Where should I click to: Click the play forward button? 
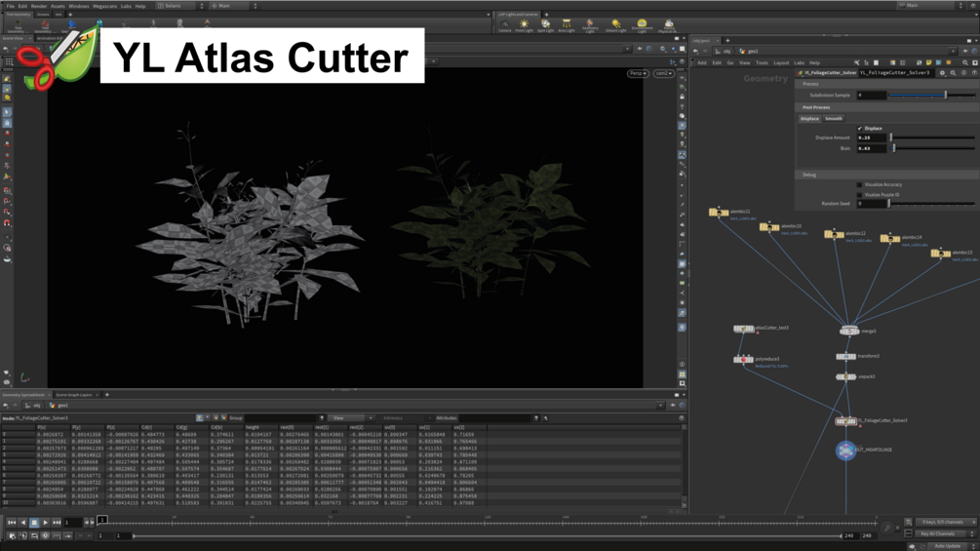pyautogui.click(x=45, y=523)
